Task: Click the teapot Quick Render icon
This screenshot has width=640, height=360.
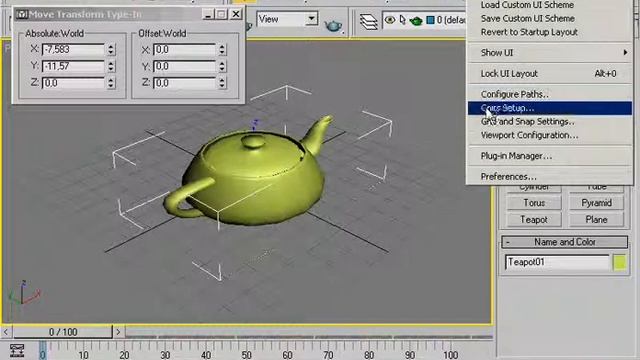Action: coord(333,26)
